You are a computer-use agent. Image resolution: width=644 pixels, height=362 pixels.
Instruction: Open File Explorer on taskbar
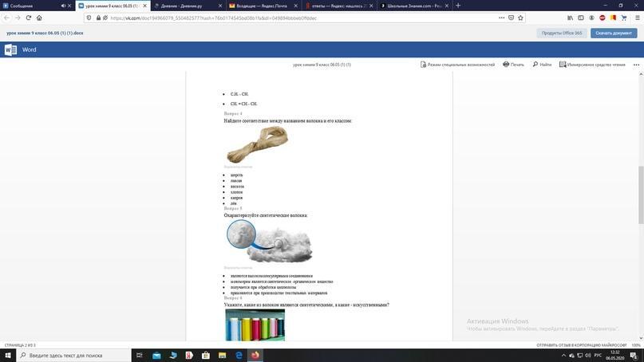222,356
